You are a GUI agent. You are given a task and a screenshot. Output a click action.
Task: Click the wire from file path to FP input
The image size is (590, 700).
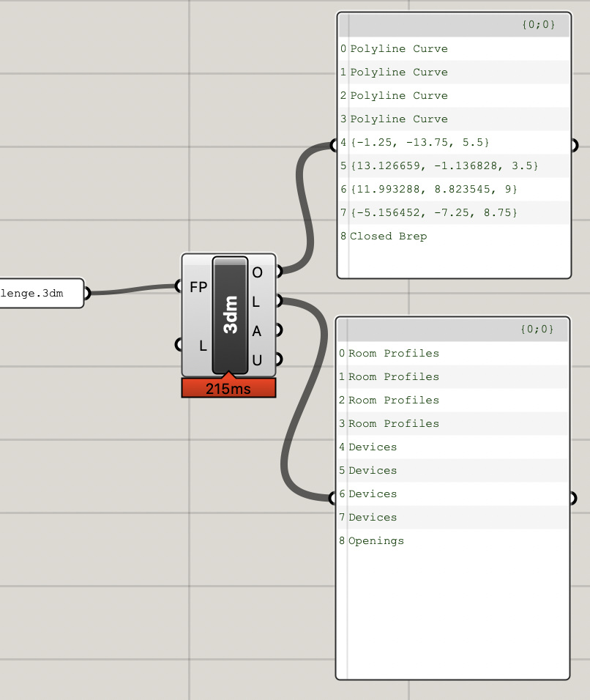135,291
